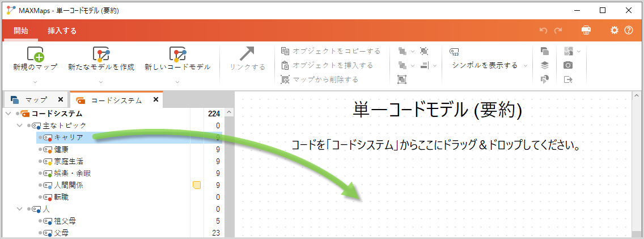Close the マップ tab
The width and height of the screenshot is (644, 239).
point(60,99)
